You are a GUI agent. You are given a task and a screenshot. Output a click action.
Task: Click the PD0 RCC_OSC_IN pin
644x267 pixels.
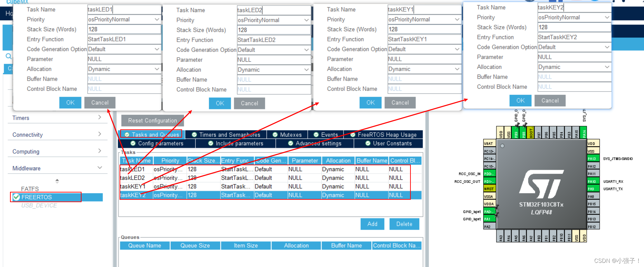(x=489, y=174)
